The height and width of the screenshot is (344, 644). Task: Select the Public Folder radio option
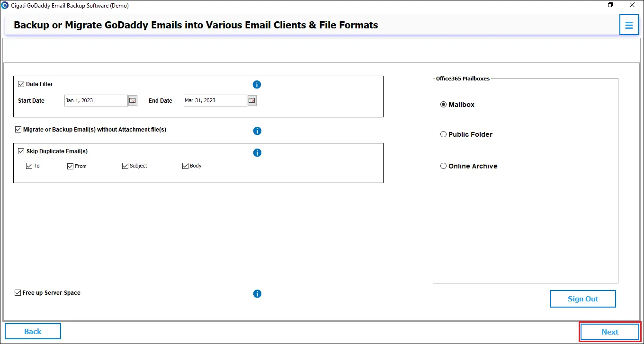[x=443, y=134]
